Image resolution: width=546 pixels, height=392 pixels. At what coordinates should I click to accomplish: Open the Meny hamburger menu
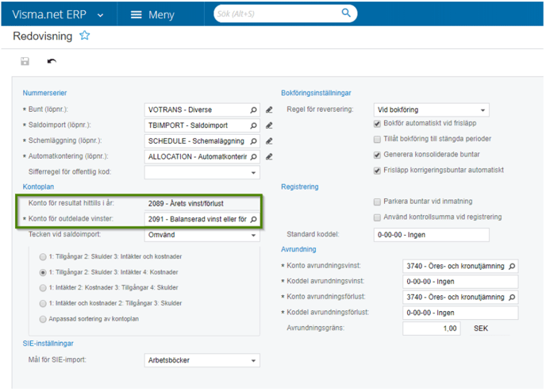click(152, 14)
